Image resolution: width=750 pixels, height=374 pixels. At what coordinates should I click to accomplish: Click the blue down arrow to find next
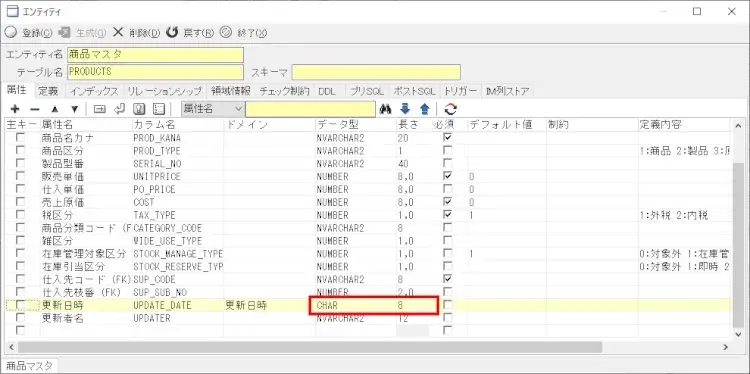tap(405, 109)
